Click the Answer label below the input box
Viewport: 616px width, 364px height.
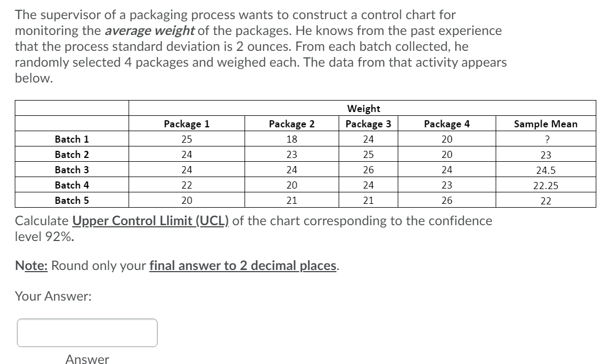click(x=88, y=359)
